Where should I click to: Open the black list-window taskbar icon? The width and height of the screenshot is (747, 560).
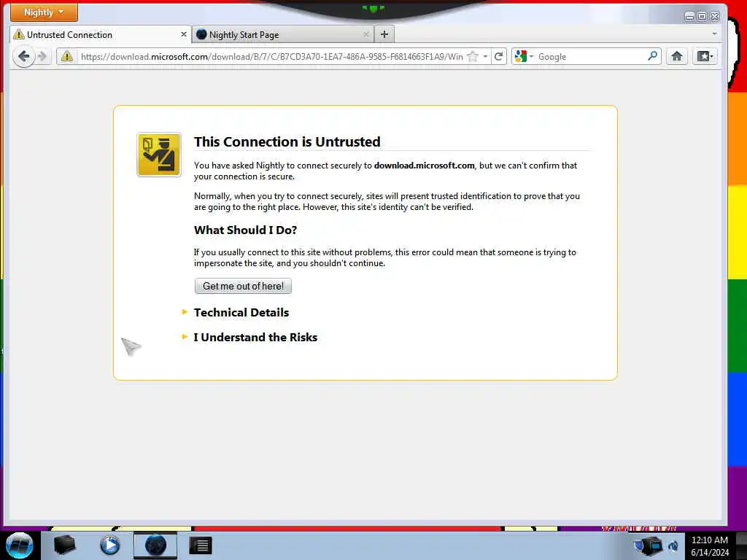[200, 545]
